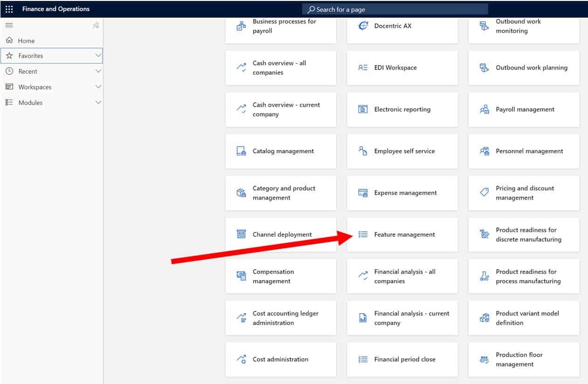Pin the navigation pane
The image size is (588, 384).
coord(96,26)
